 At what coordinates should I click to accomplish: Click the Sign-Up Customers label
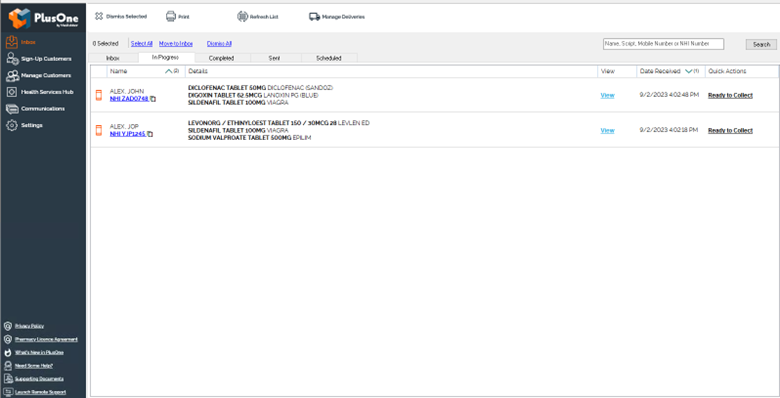(x=46, y=59)
